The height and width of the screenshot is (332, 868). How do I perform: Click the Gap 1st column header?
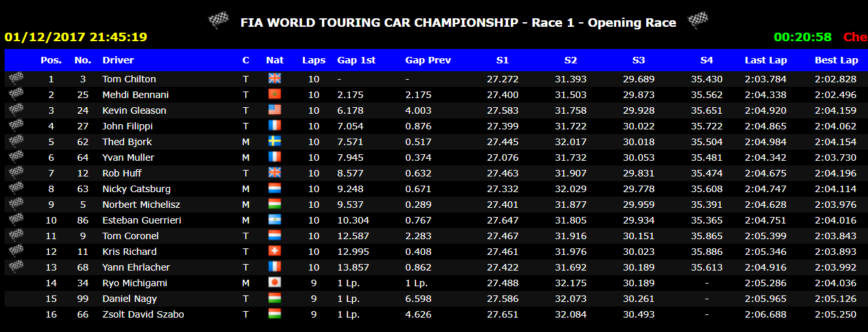coord(356,60)
